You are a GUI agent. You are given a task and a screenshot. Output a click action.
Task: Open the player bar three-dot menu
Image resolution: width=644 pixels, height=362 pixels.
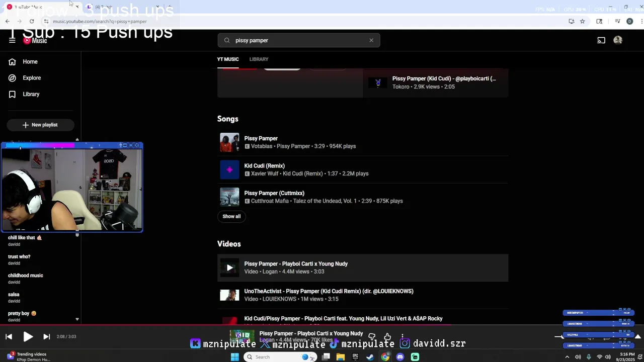[403, 336]
